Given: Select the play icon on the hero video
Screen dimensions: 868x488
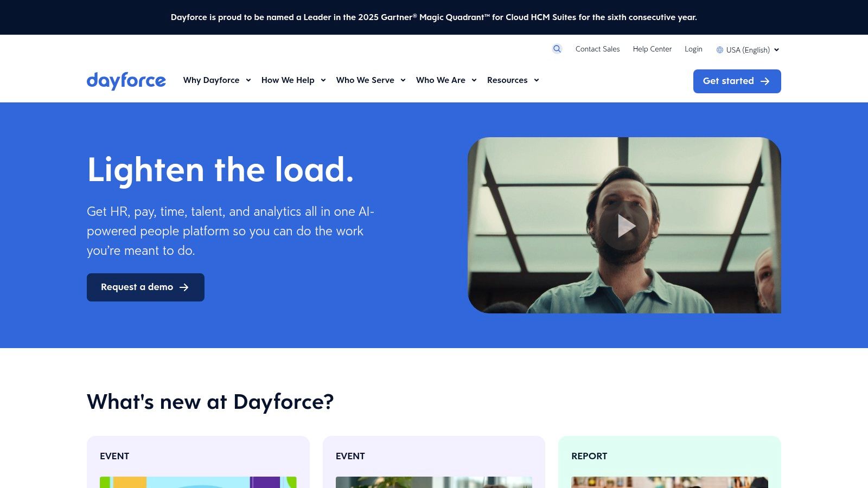Looking at the screenshot, I should pyautogui.click(x=628, y=225).
